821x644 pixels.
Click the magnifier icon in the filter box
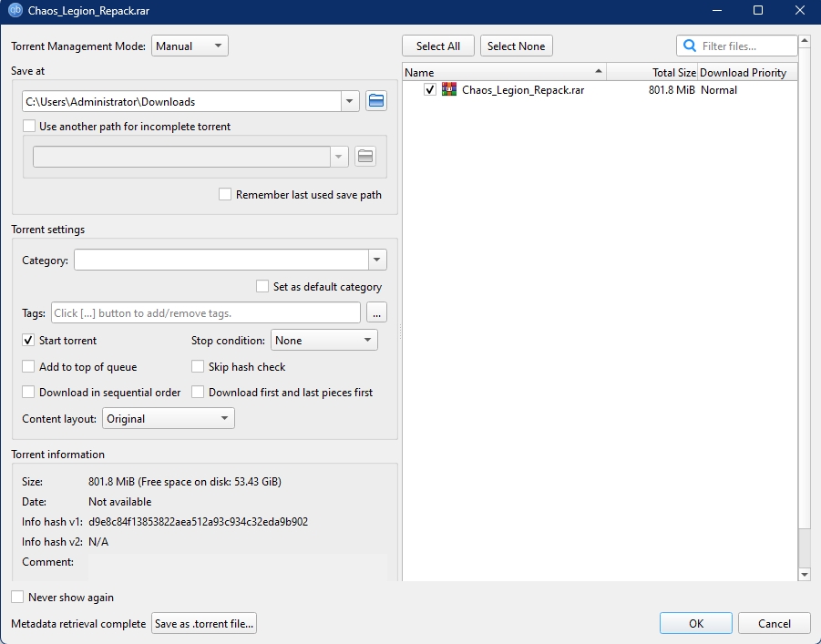[690, 46]
